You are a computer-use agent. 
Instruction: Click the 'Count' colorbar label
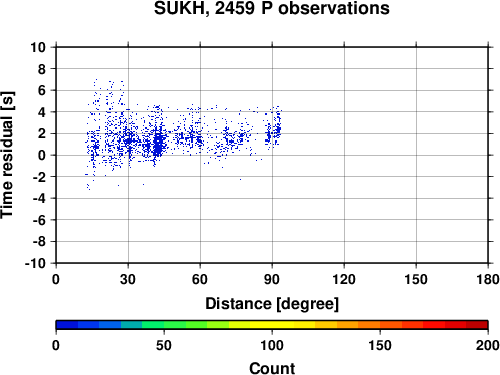[x=272, y=368]
